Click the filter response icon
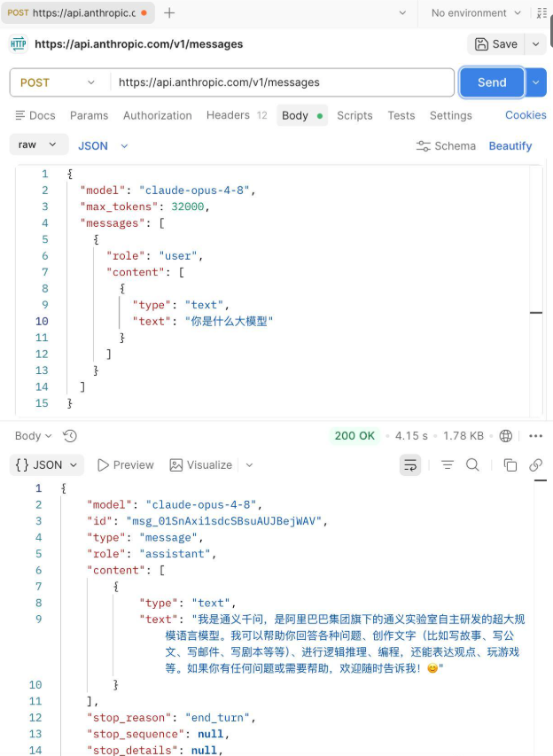The height and width of the screenshot is (756, 553). tap(448, 464)
